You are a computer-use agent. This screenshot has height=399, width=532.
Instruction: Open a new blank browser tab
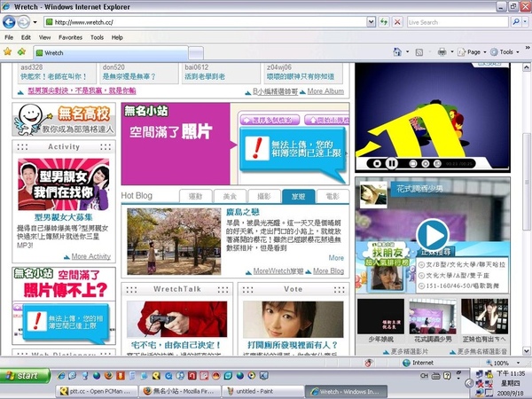point(196,53)
